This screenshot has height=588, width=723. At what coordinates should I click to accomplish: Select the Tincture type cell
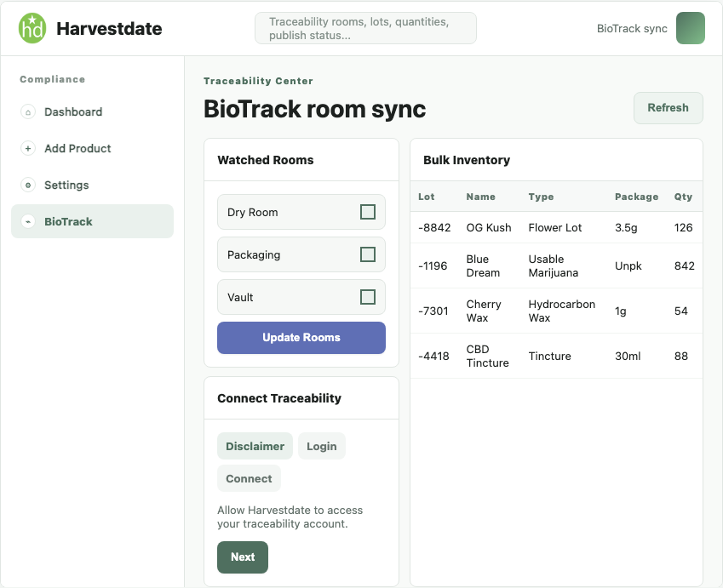click(x=549, y=357)
